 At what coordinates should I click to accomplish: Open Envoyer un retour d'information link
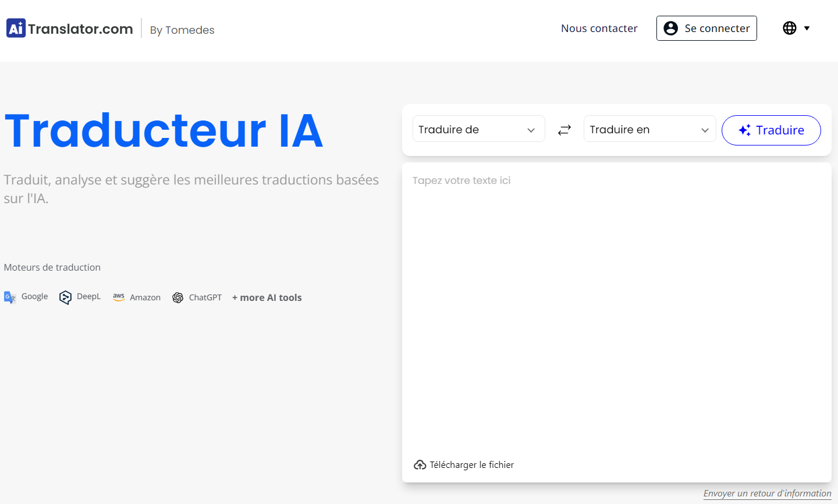[767, 493]
